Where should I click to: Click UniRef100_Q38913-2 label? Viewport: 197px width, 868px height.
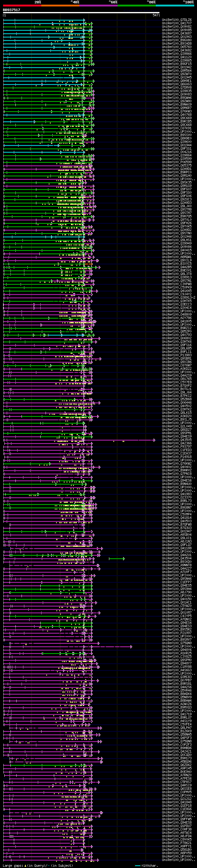point(179,298)
